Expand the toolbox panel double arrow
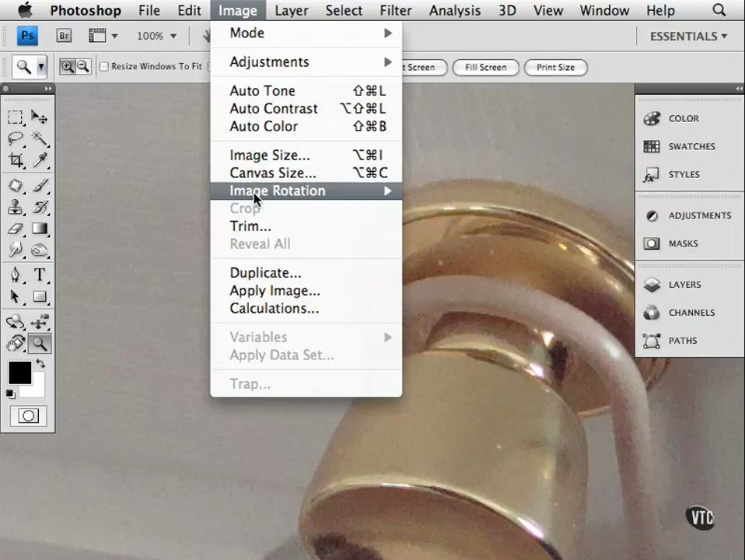This screenshot has width=745, height=560. point(48,89)
